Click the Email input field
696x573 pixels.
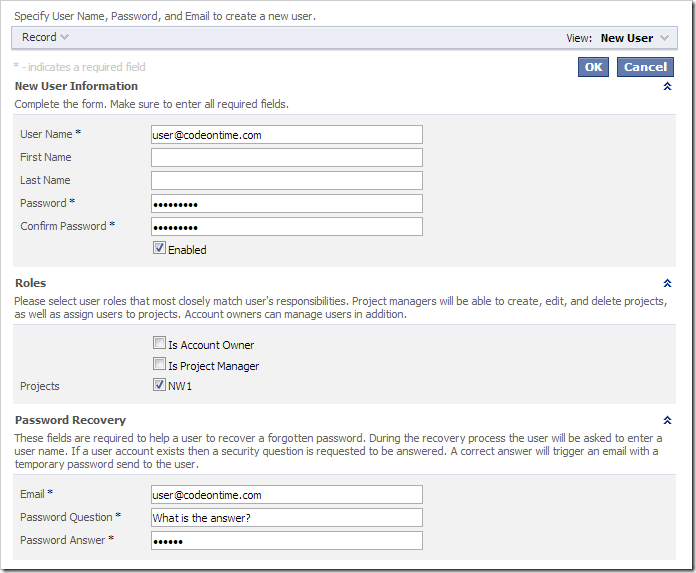click(286, 495)
